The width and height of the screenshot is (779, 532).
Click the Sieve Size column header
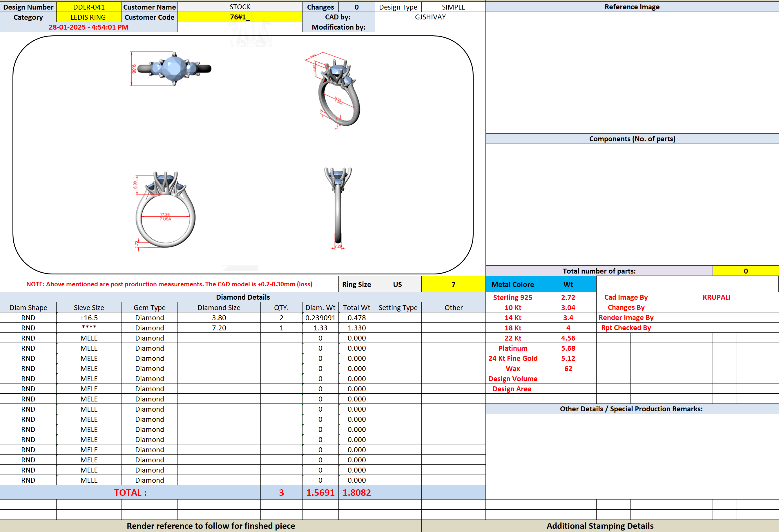89,307
